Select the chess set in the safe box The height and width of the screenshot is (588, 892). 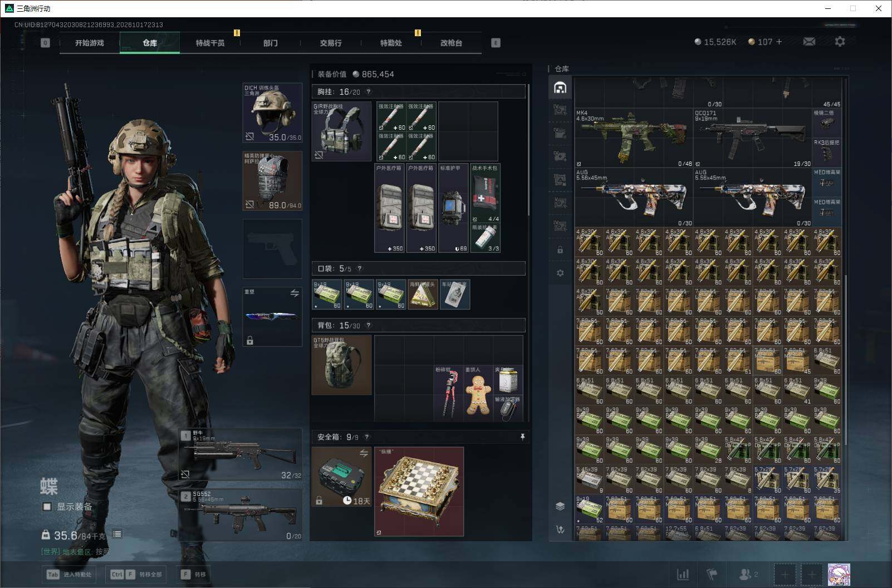coord(419,492)
